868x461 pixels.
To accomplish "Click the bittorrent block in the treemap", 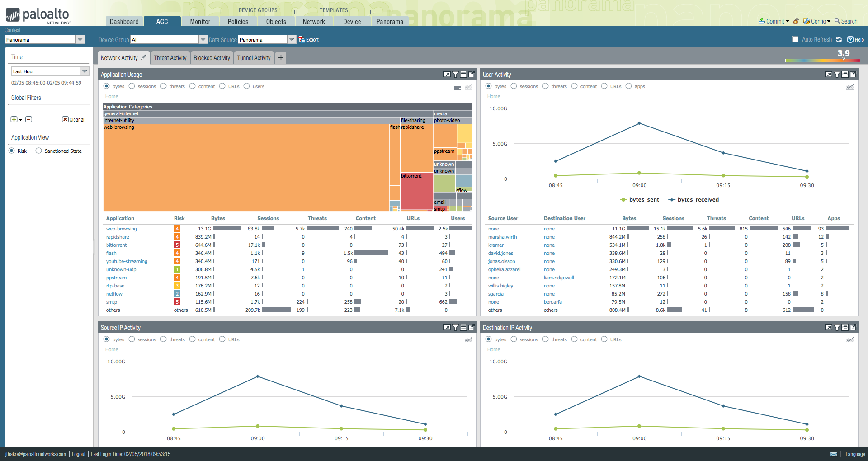I will pos(417,192).
